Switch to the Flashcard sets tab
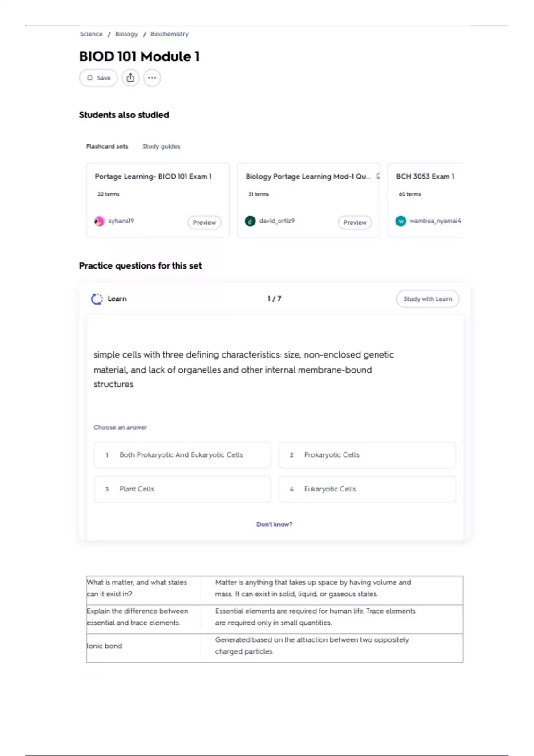Viewport: 534px width, 756px height. [x=107, y=146]
